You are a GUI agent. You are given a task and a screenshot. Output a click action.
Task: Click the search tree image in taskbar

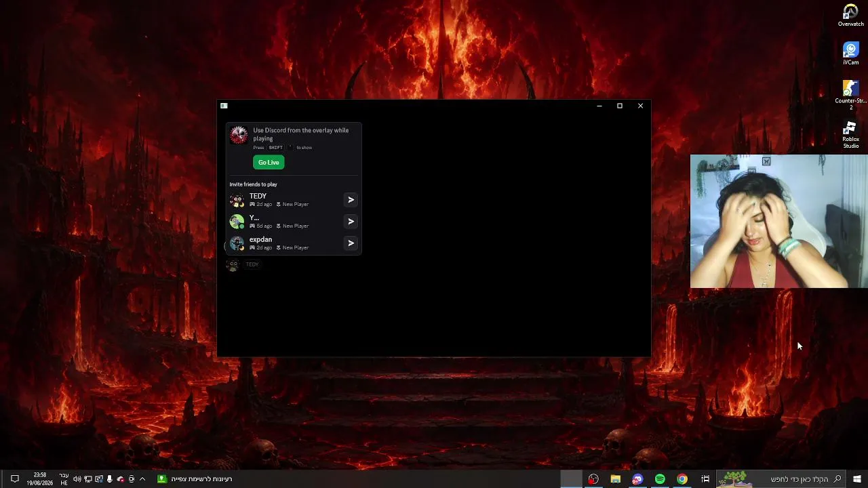coord(735,479)
